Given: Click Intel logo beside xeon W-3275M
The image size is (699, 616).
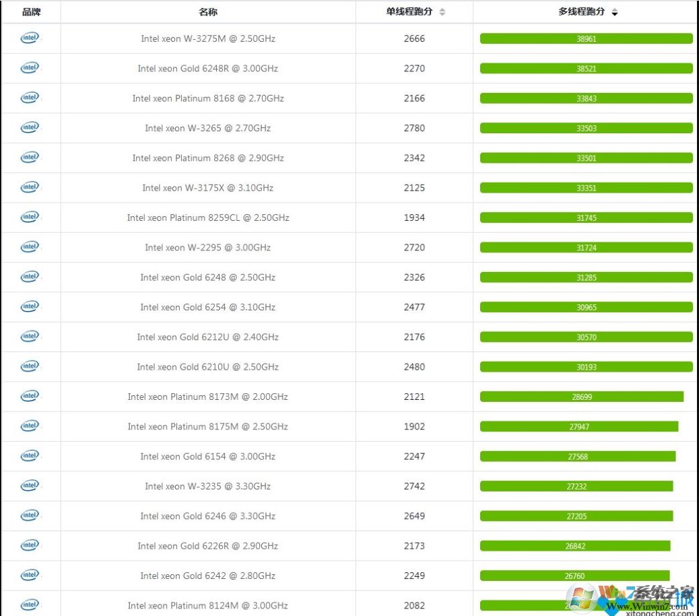Looking at the screenshot, I should (x=30, y=38).
